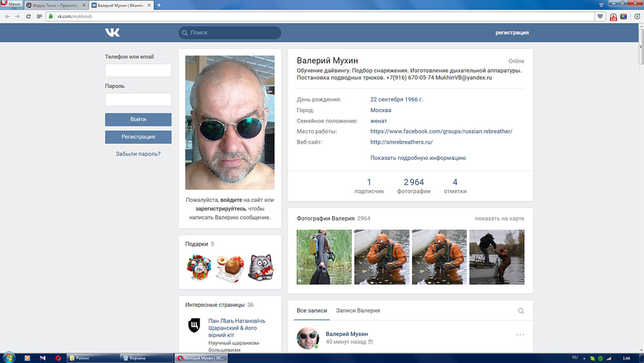Click into the Поиск search field
The width and height of the screenshot is (644, 363).
tap(230, 32)
